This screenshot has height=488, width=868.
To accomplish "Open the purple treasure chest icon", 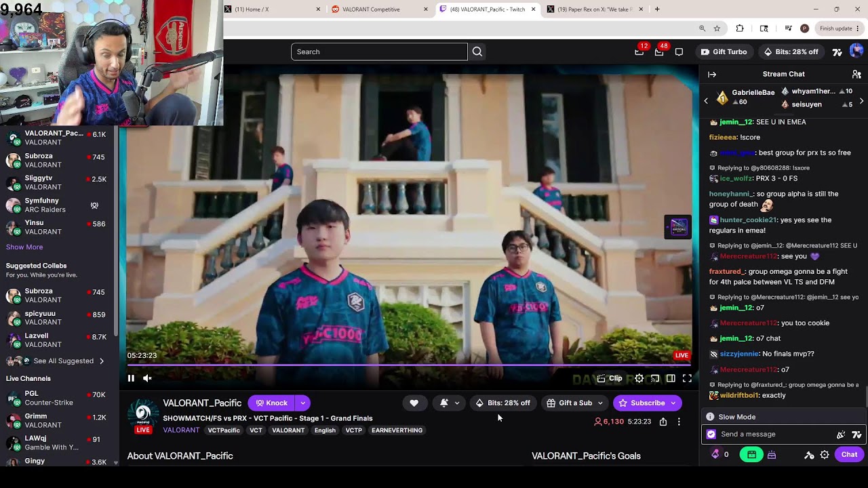I will coord(772,455).
